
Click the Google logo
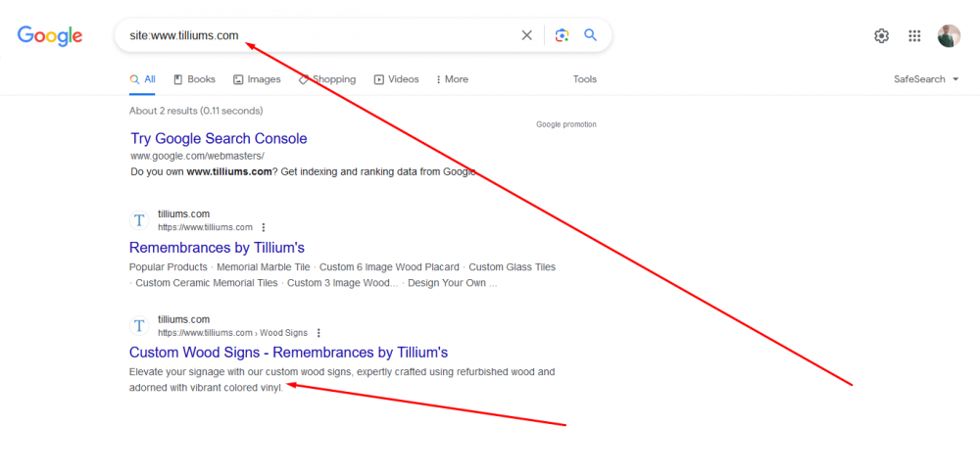tap(50, 36)
